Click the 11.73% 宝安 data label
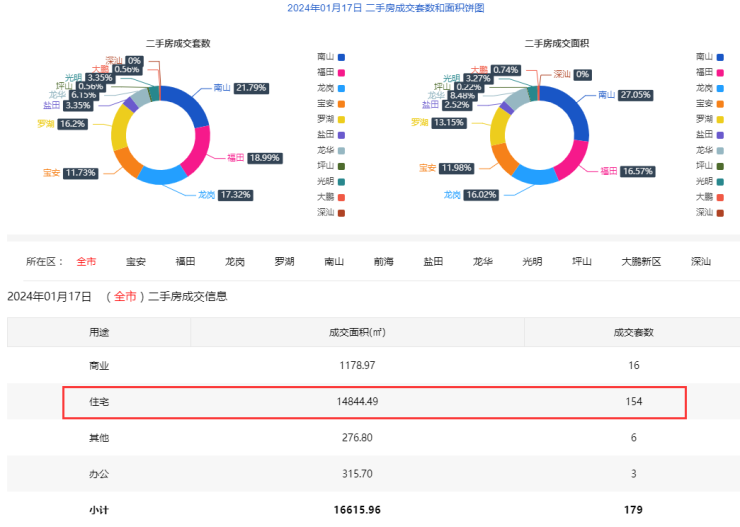Screen dimensions: 740x527 click(x=71, y=173)
